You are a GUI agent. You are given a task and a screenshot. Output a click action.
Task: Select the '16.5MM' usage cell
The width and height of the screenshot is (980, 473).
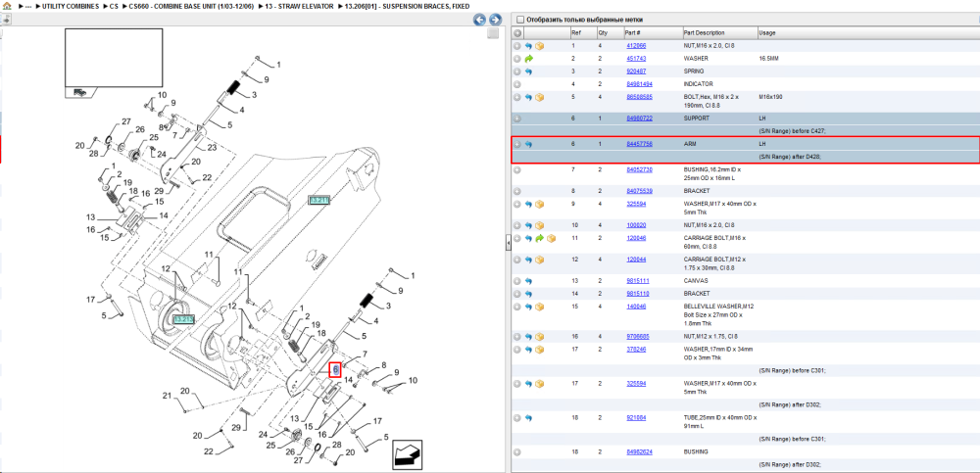pos(768,59)
